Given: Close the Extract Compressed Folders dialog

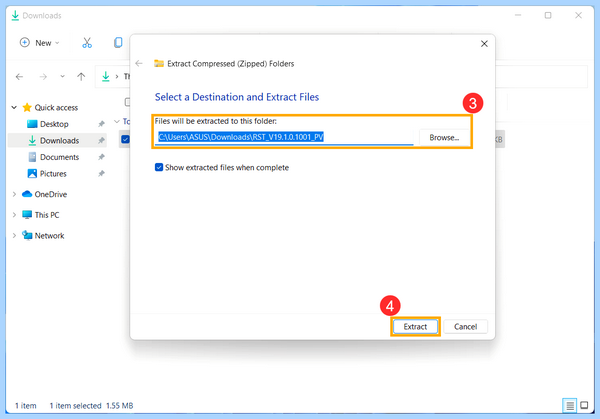Looking at the screenshot, I should [484, 44].
